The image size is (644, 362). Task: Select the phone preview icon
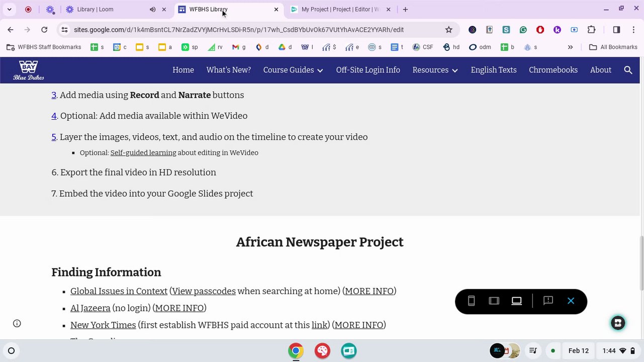(471, 301)
